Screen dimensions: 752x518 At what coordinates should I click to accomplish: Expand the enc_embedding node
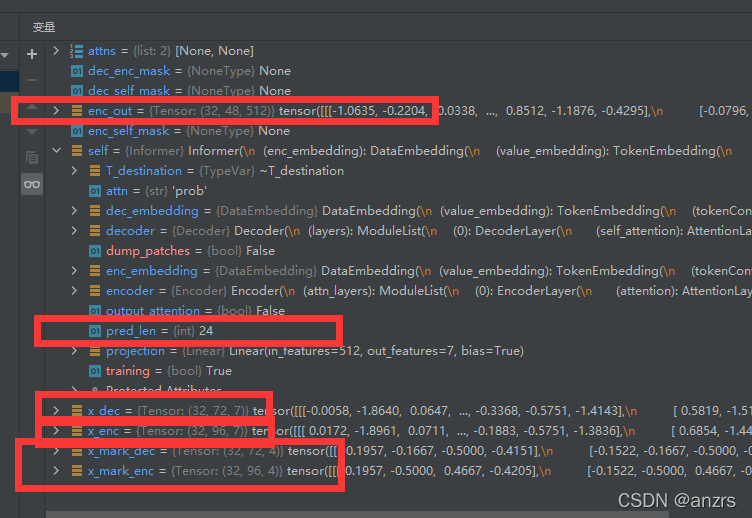tap(74, 271)
